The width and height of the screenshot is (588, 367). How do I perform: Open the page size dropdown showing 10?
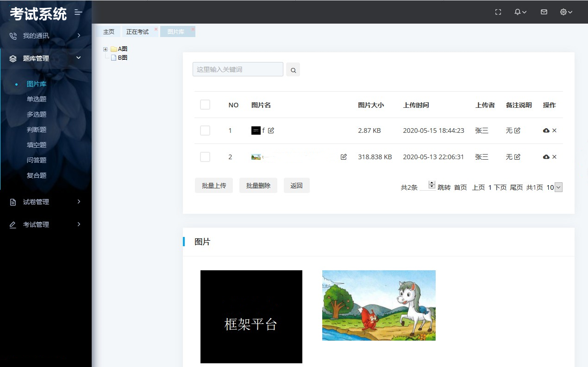(x=558, y=187)
